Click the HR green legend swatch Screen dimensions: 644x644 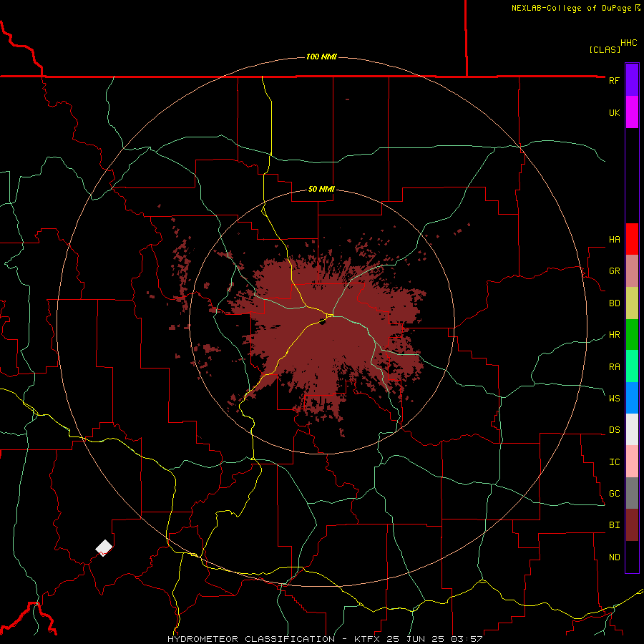[632, 334]
